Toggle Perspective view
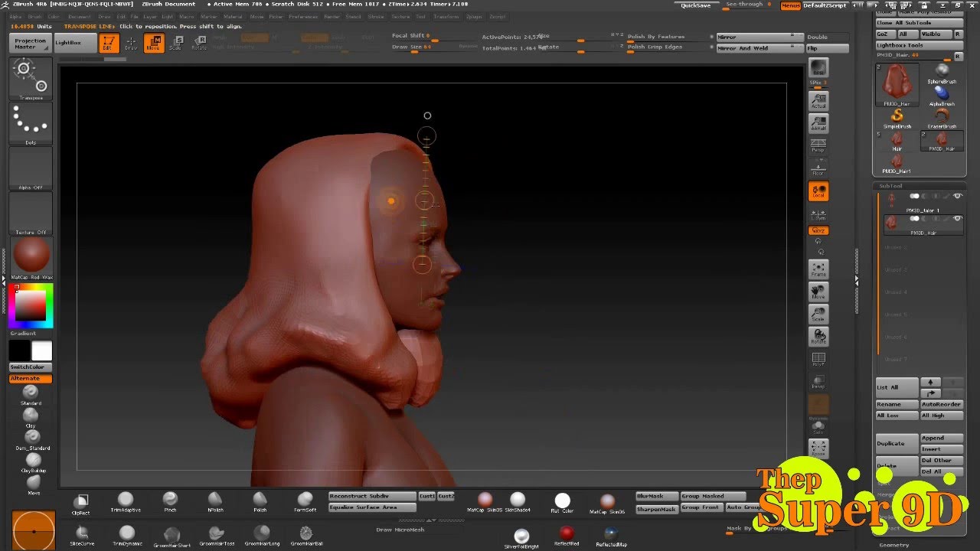The width and height of the screenshot is (980, 551). click(818, 145)
